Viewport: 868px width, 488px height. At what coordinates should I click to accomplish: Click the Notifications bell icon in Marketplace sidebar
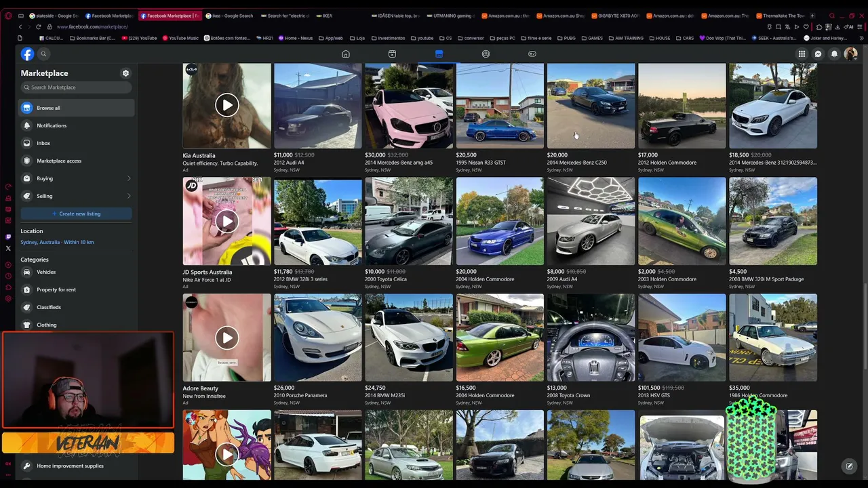[x=26, y=125]
